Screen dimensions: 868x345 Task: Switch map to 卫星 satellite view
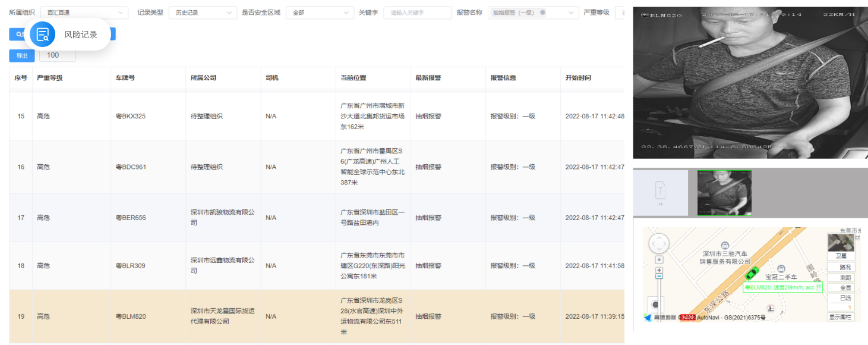click(x=841, y=256)
